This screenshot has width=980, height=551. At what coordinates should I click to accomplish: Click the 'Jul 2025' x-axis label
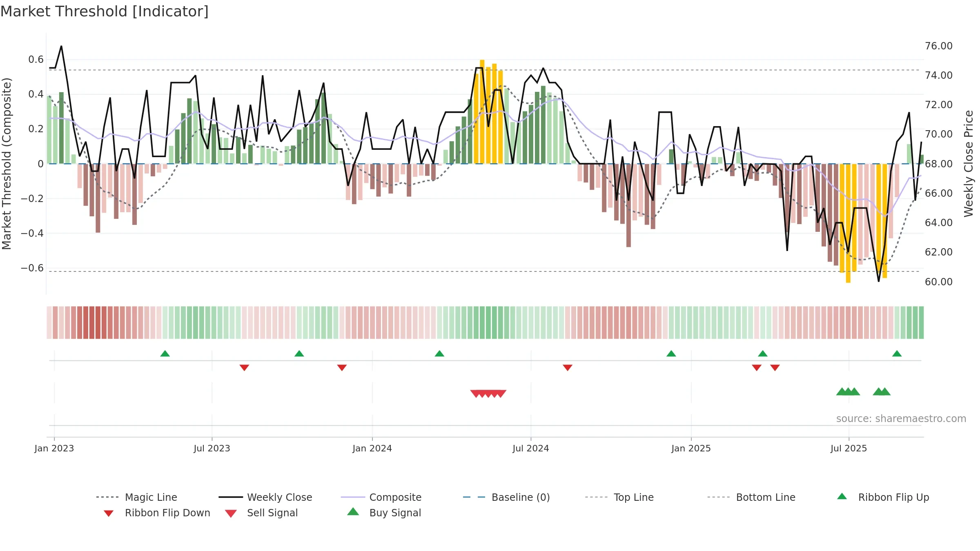pos(849,448)
